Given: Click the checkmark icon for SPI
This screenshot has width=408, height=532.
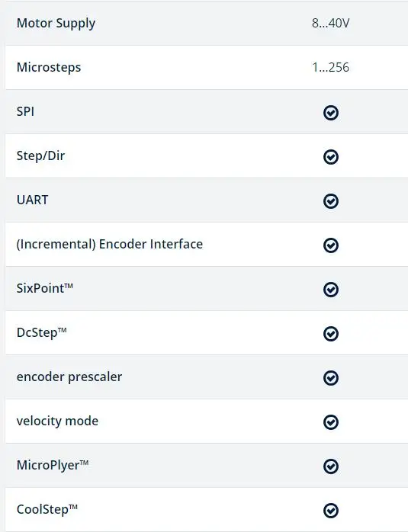Looking at the screenshot, I should 331,113.
